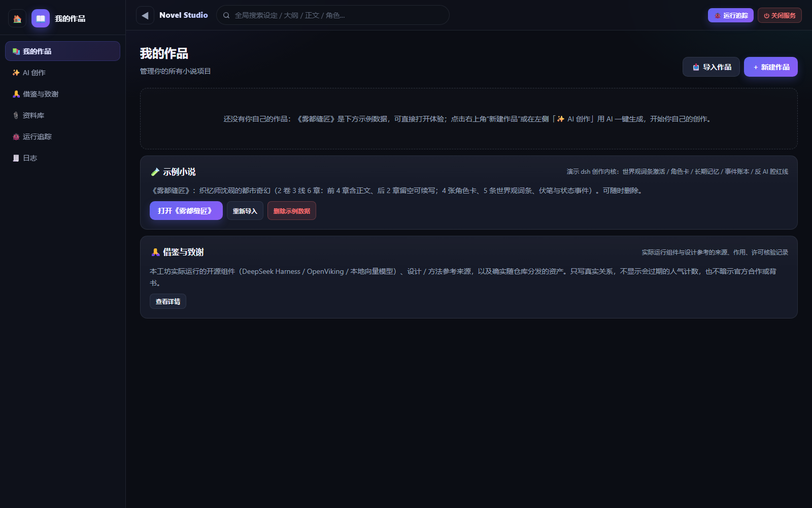Image resolution: width=812 pixels, height=508 pixels.
Task: Click the 示例小说 description line
Action: coord(397,190)
